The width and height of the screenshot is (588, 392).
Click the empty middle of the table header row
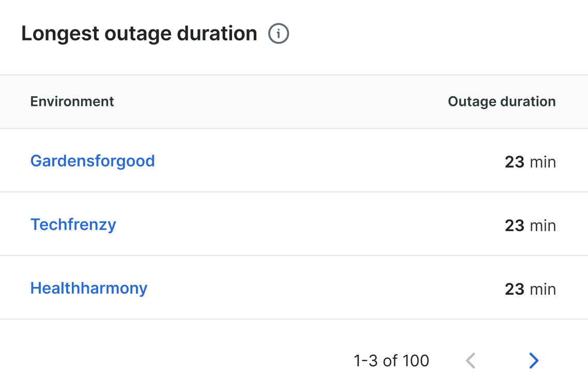[x=279, y=101]
